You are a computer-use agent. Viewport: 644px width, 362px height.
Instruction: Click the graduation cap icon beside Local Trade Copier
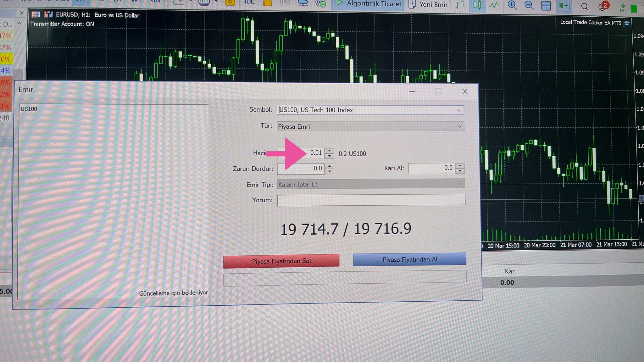(x=626, y=23)
